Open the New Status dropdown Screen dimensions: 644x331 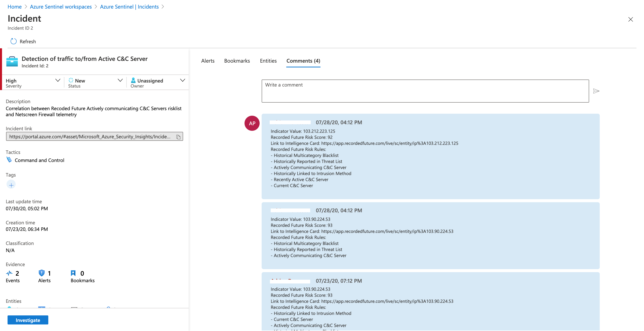click(x=120, y=80)
